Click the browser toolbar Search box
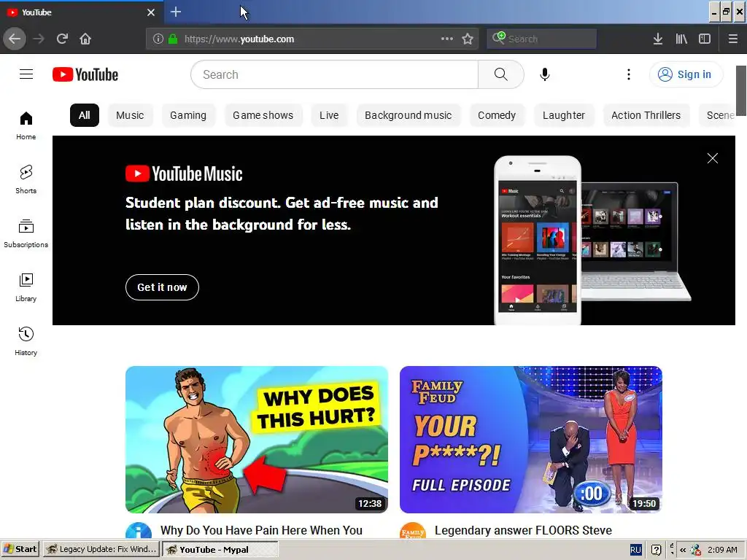Image resolution: width=747 pixels, height=560 pixels. point(541,39)
